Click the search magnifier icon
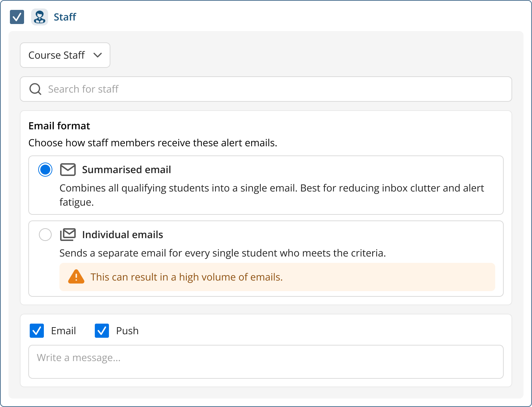The image size is (532, 407). coord(35,89)
